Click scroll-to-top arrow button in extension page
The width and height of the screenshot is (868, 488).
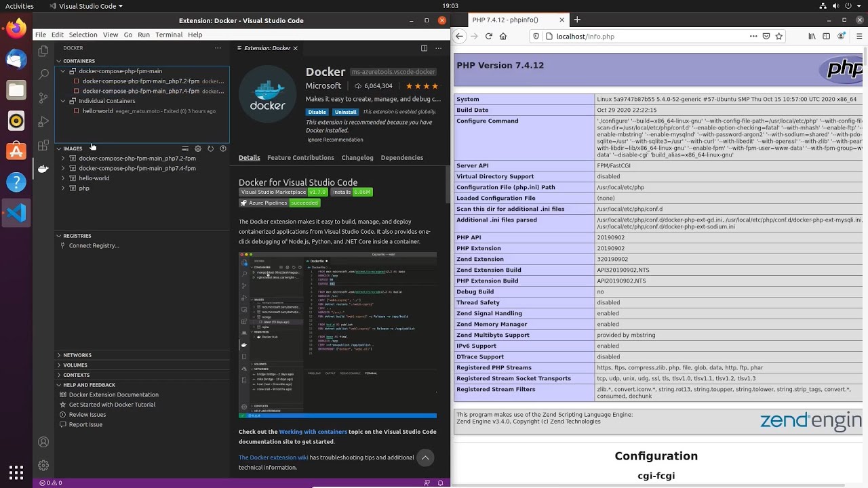[425, 457]
